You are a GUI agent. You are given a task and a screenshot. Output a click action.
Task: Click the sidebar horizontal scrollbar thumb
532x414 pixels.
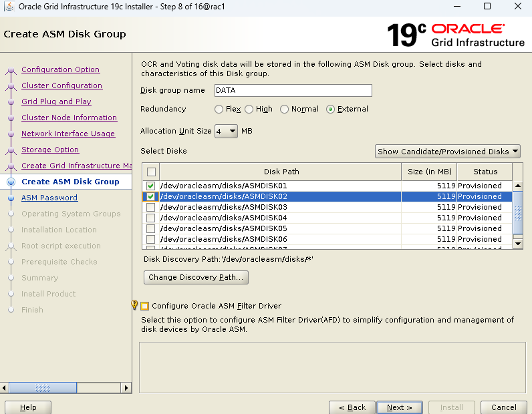tap(43, 387)
